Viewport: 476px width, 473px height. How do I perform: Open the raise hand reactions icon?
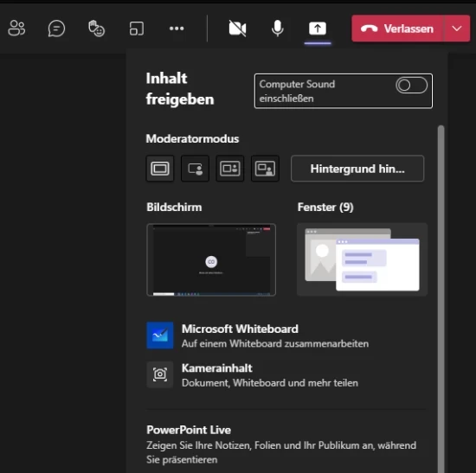coord(97,29)
